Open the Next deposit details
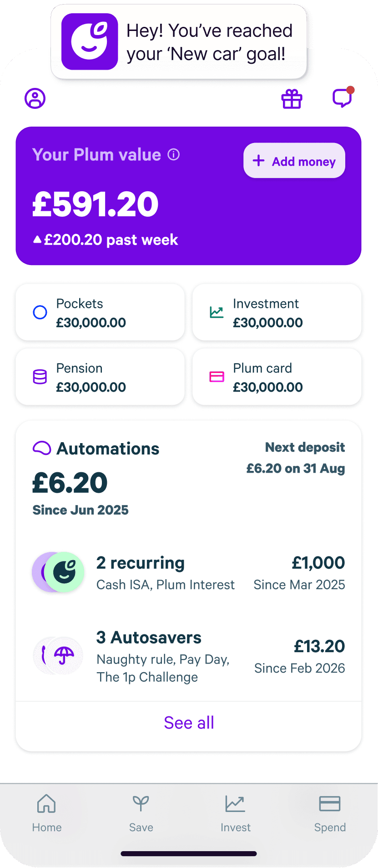This screenshot has width=378, height=868. pos(295,458)
